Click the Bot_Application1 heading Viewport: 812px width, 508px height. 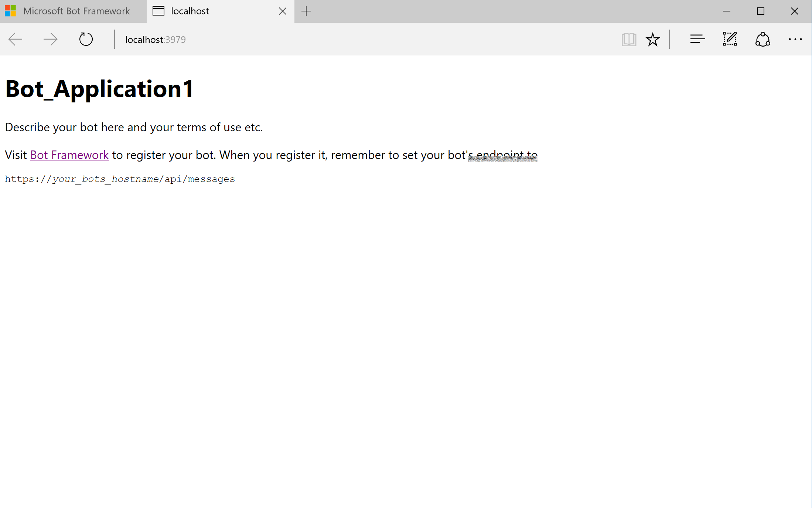point(99,89)
